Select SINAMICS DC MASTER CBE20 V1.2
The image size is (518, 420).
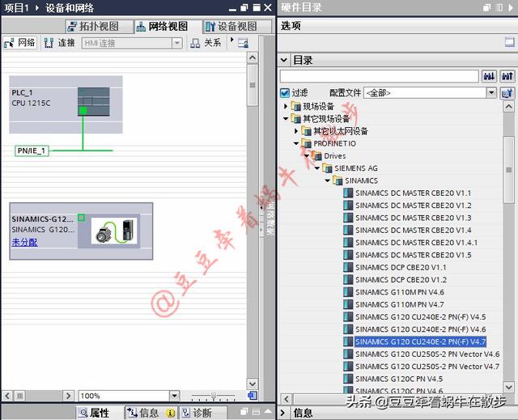pyautogui.click(x=413, y=206)
